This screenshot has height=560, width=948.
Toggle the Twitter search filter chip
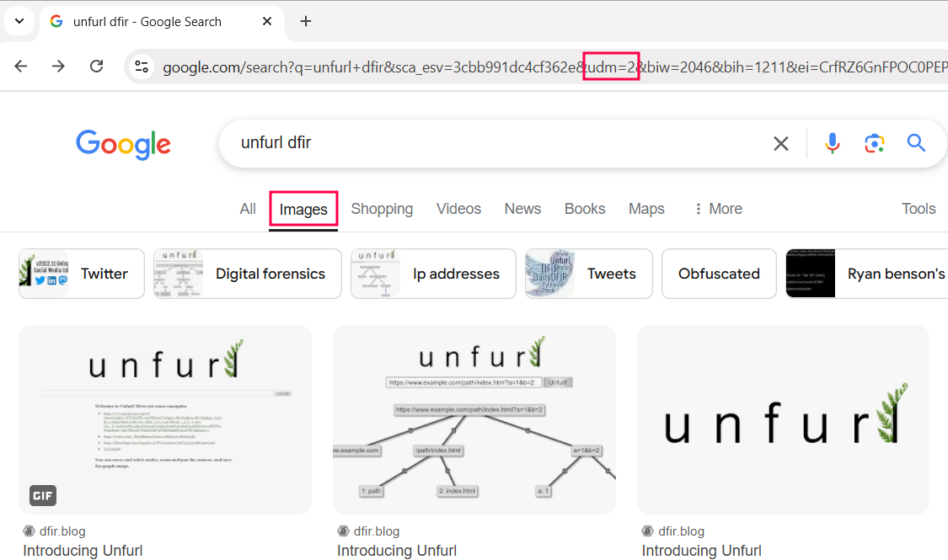coord(81,273)
